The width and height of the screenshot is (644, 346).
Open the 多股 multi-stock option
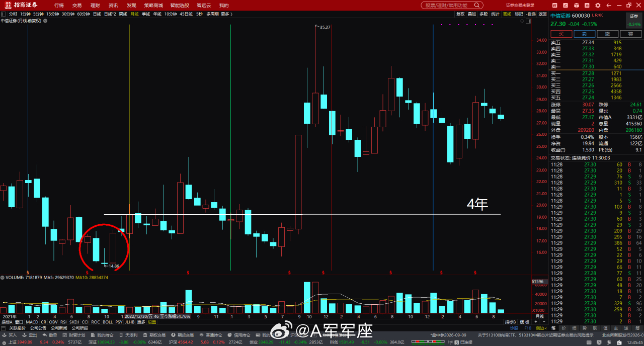click(x=484, y=14)
